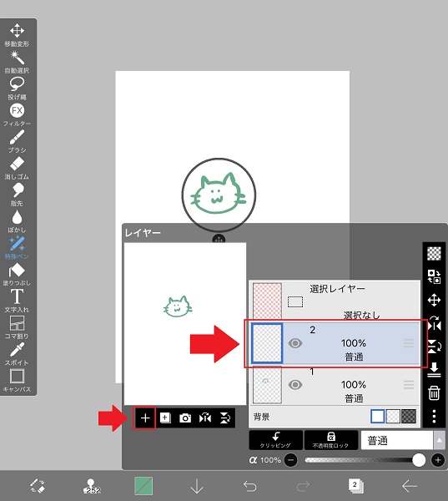The width and height of the screenshot is (448, 501).
Task: Open the キャンバス canvas tool
Action: pyautogui.click(x=17, y=381)
